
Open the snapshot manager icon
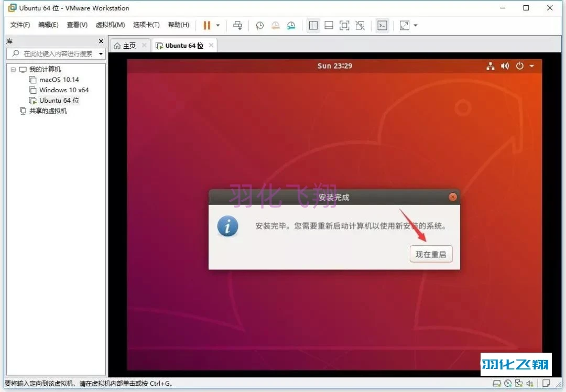pyautogui.click(x=291, y=25)
